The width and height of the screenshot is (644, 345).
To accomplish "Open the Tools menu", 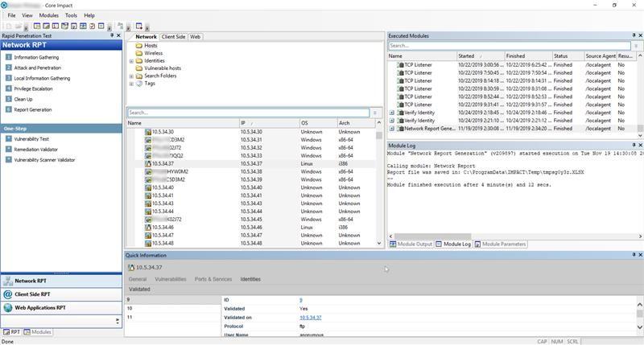I will click(71, 15).
